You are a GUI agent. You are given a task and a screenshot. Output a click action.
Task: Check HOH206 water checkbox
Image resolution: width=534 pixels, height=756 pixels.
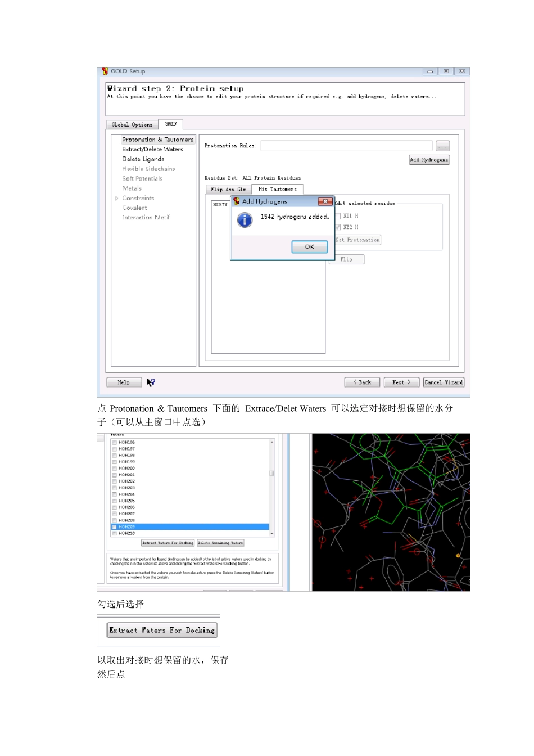114,507
